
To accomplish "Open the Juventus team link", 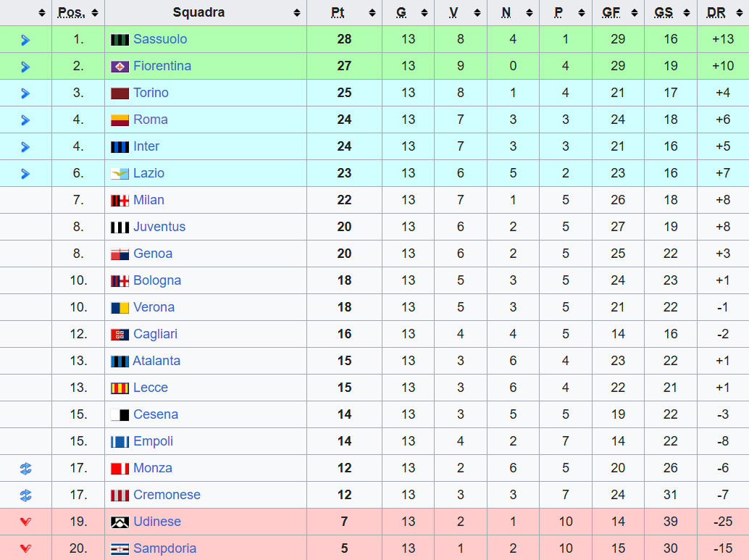I will click(x=159, y=227).
